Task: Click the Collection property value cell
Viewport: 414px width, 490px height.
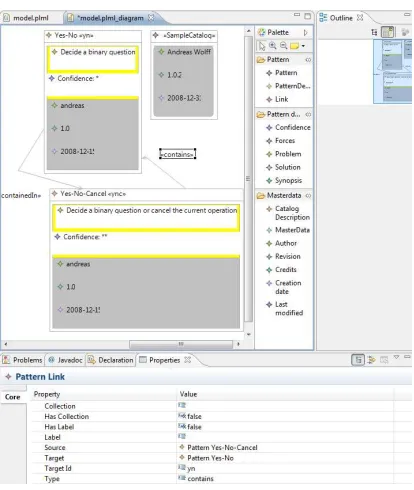Action: tap(285, 406)
